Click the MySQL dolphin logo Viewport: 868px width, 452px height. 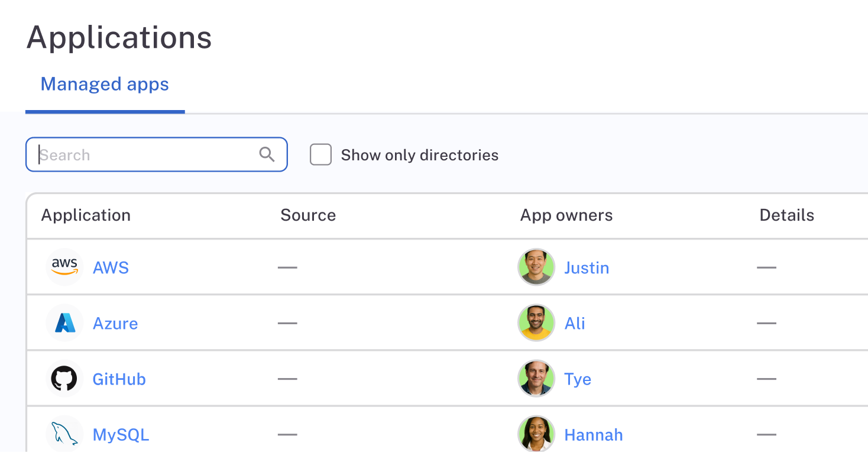[64, 434]
